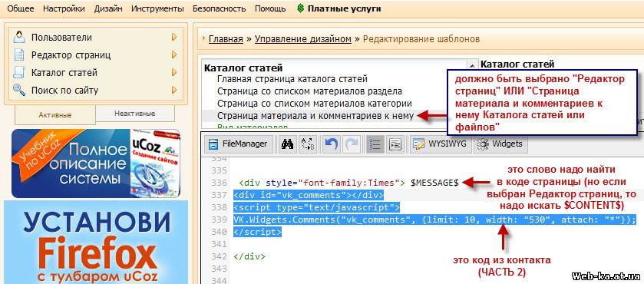The width and height of the screenshot is (644, 284).
Task: Click Редактирование шаблонов breadcrumb text
Action: (x=421, y=39)
